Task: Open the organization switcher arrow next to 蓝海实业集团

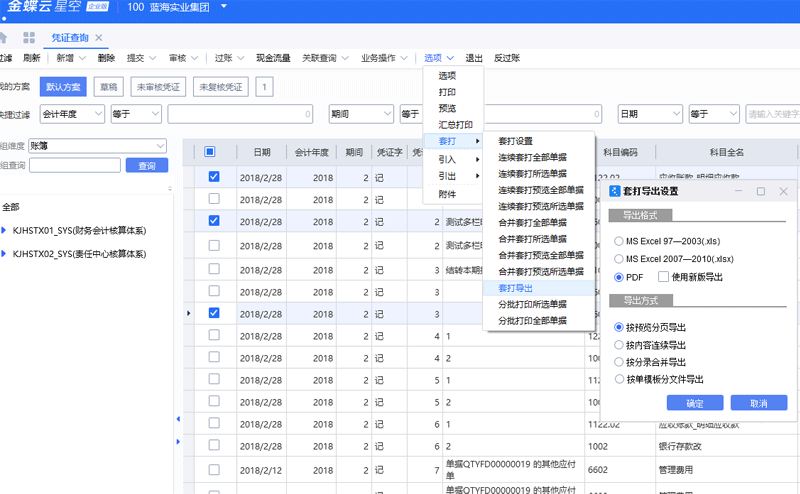Action: coord(223,7)
